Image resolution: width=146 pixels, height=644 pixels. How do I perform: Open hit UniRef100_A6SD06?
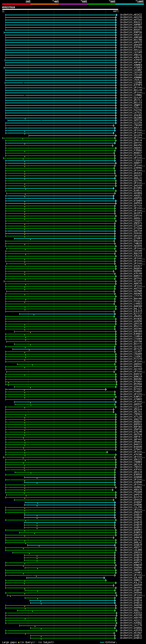click(131, 246)
